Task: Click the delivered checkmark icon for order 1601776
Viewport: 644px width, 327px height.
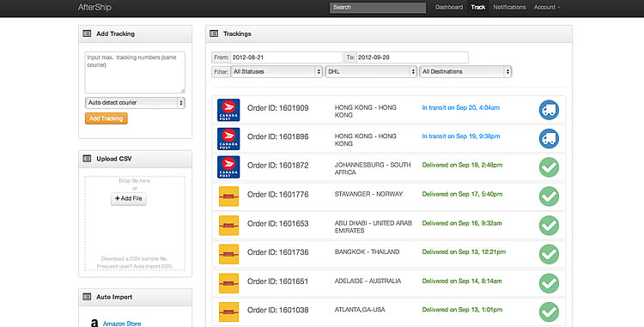Action: click(x=549, y=197)
